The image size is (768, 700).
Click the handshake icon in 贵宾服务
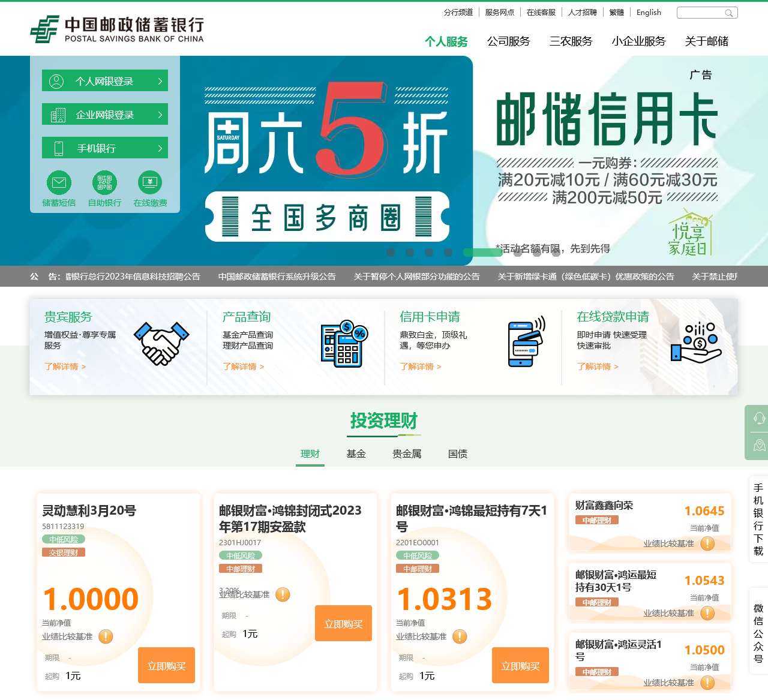[x=161, y=344]
